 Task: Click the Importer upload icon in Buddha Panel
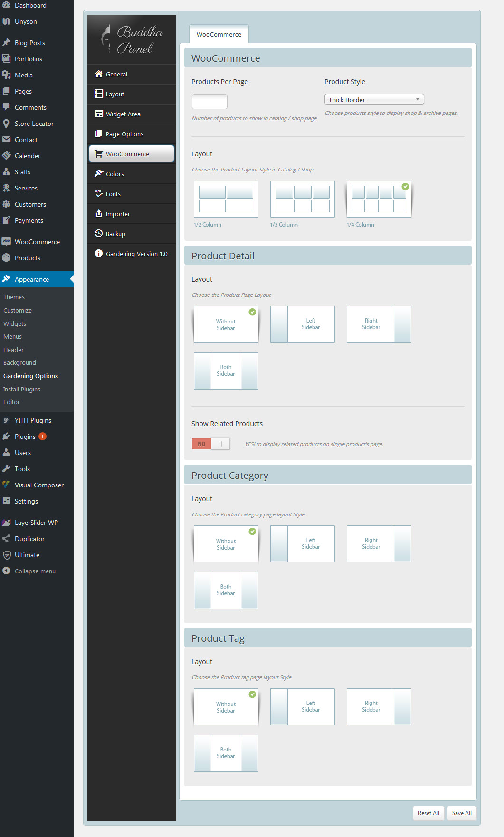pos(99,213)
